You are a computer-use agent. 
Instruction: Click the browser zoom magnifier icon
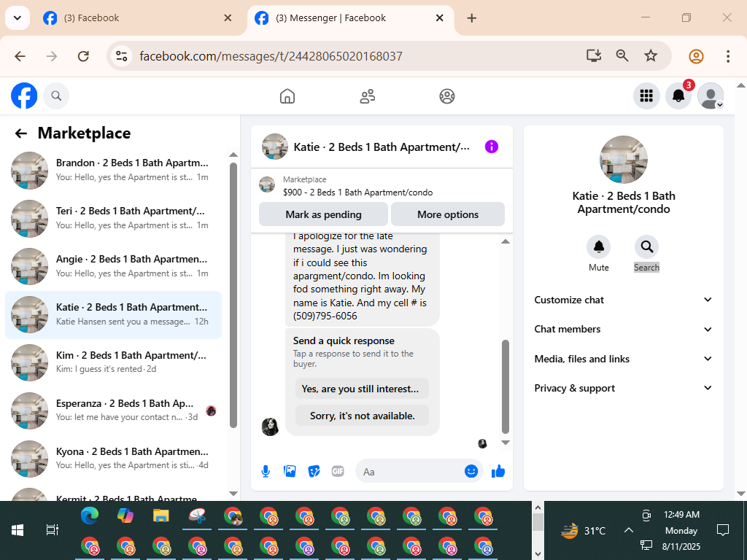(622, 55)
